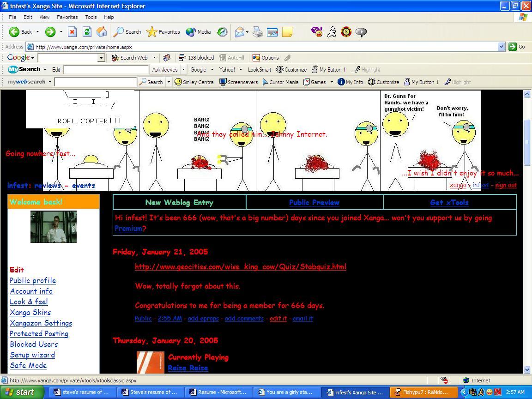
Task: Open Smiley Central
Action: pyautogui.click(x=194, y=82)
